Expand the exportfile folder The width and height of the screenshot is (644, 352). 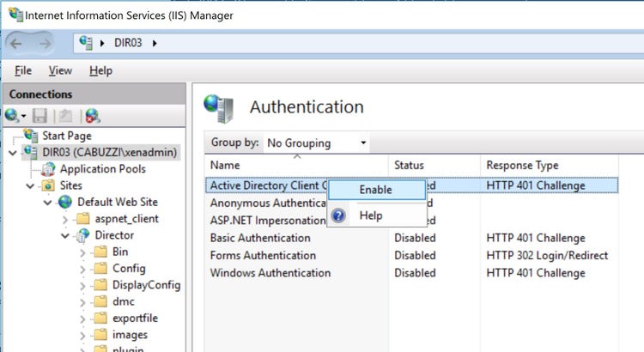(x=83, y=319)
